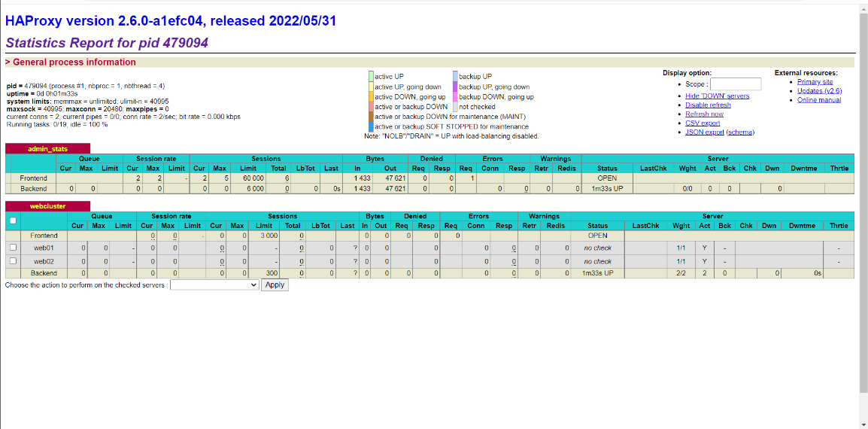This screenshot has height=429, width=868.
Task: Click the '6 000' session limit cell
Action: coord(249,189)
